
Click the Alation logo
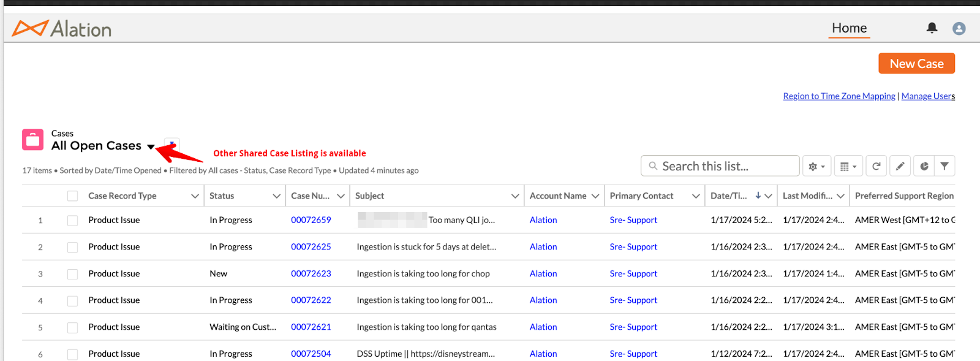tap(61, 28)
